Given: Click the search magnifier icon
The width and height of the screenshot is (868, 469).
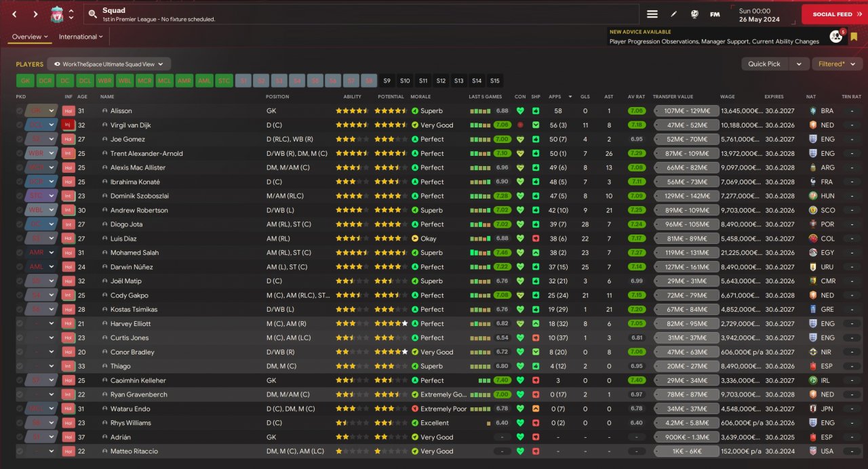Looking at the screenshot, I should (93, 14).
